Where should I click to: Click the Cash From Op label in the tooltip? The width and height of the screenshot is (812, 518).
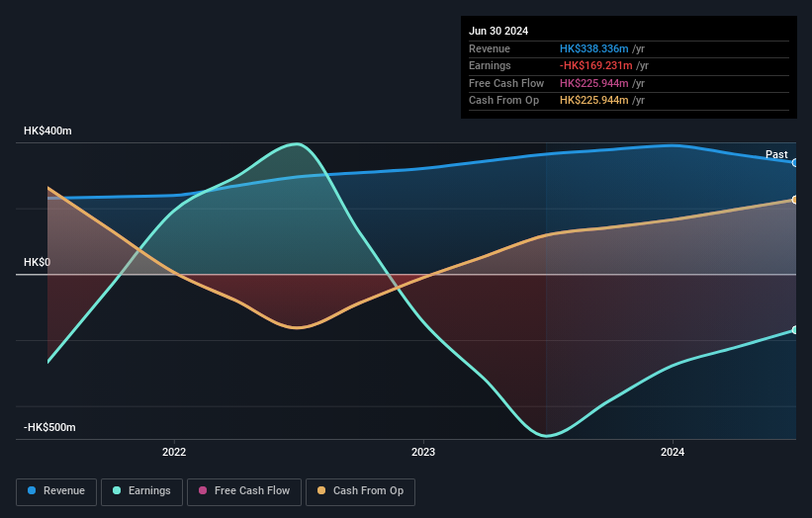[503, 101]
